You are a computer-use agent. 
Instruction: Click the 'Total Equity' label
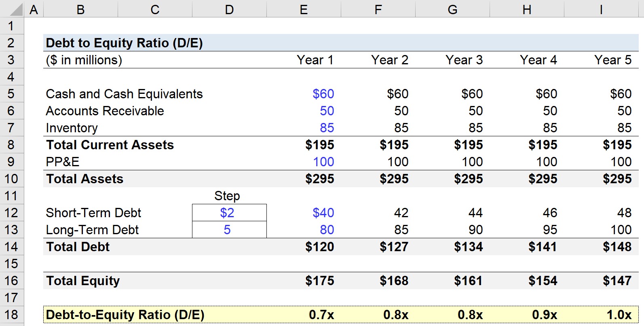[83, 281]
